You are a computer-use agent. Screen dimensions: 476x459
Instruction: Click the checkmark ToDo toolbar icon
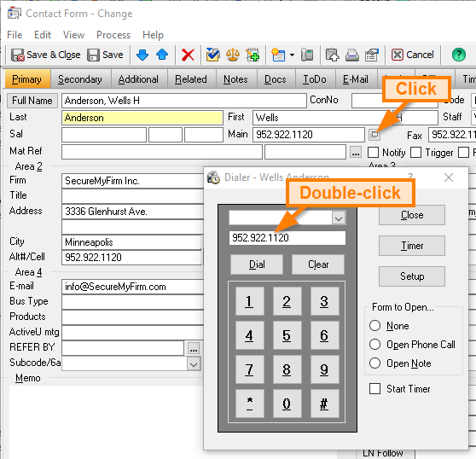(213, 55)
